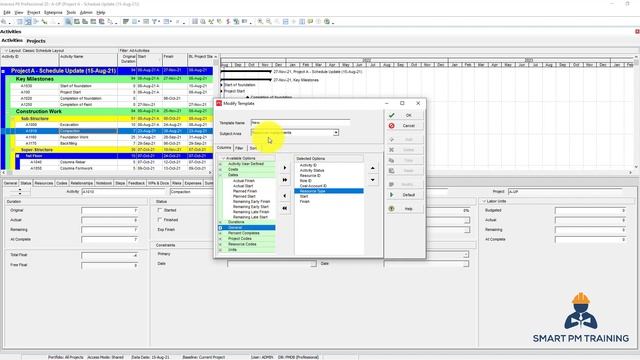Click the double right-arrow add-all button
Viewport: 640px width, 360px height.
click(285, 180)
